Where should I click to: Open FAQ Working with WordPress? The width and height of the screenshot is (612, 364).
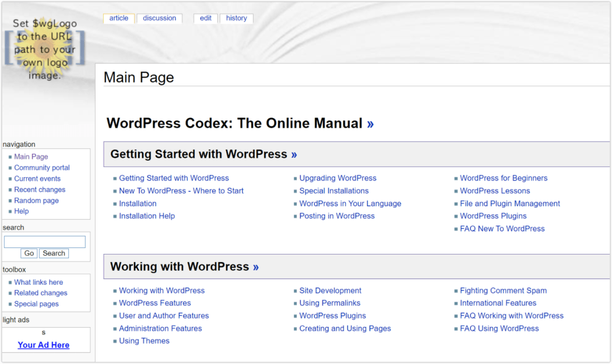tap(512, 316)
